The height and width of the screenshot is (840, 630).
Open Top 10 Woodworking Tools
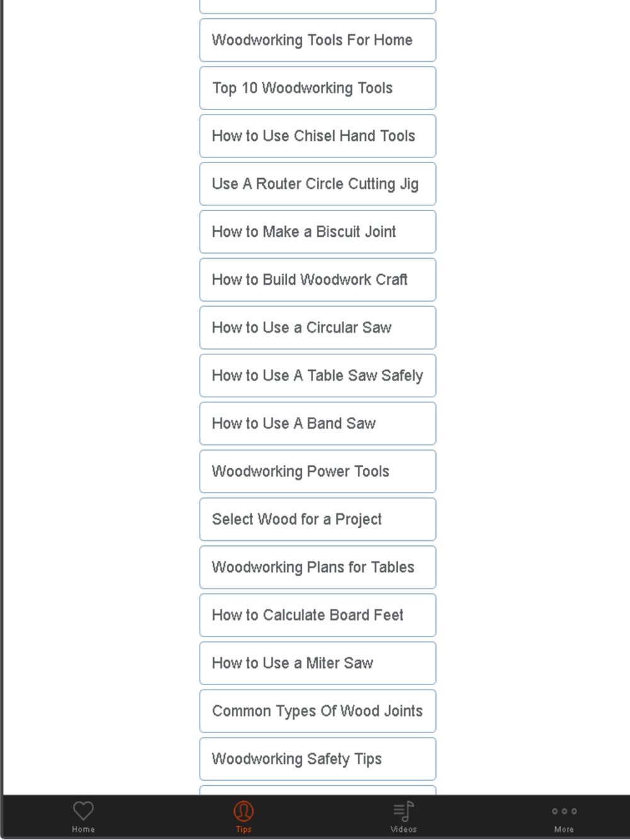pyautogui.click(x=318, y=88)
